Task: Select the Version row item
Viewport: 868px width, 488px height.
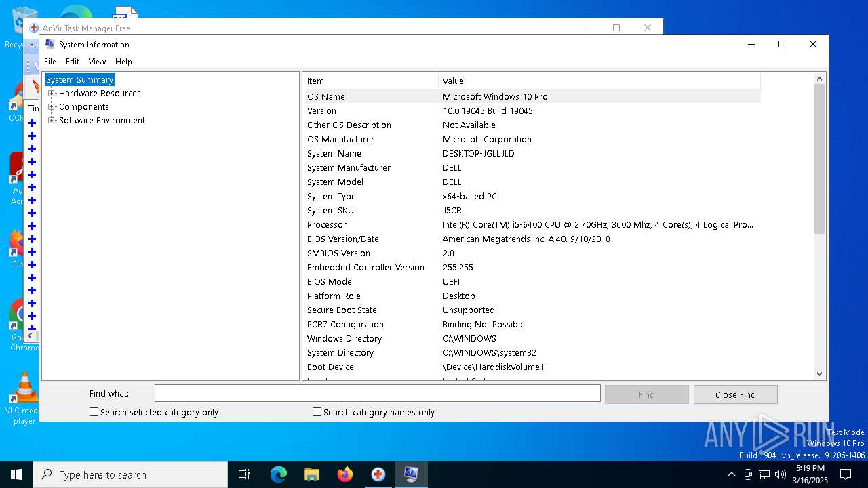Action: tap(532, 110)
